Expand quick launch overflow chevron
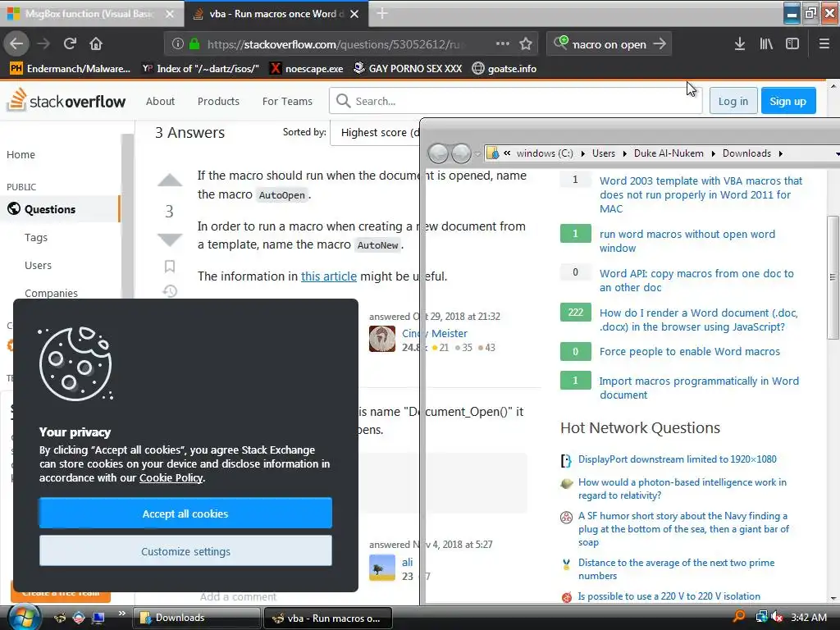The width and height of the screenshot is (840, 630). pyautogui.click(x=122, y=614)
